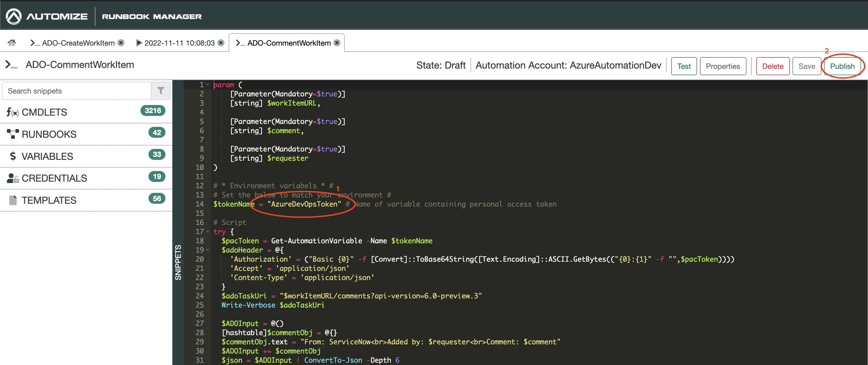
Task: Click the snippets filter funnel icon
Action: point(161,91)
